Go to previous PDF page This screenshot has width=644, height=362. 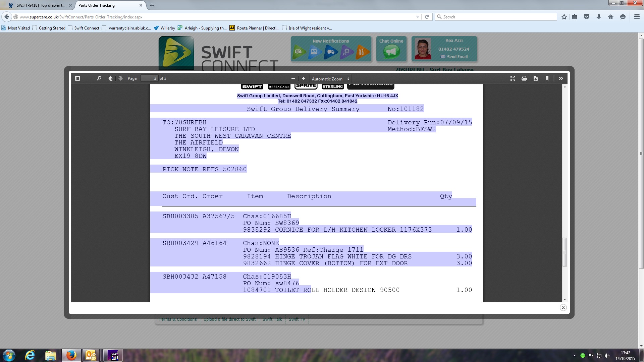110,78
